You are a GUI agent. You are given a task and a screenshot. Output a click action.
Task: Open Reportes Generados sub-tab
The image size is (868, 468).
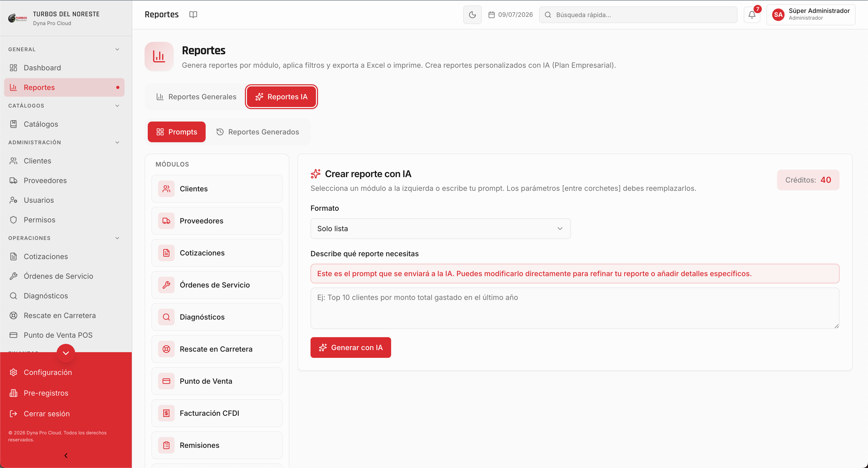[258, 132]
